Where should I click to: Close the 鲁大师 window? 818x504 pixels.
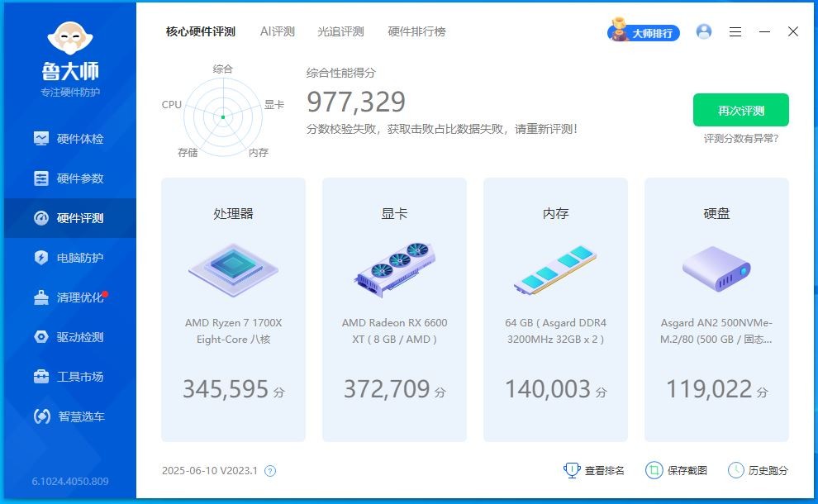[x=793, y=32]
